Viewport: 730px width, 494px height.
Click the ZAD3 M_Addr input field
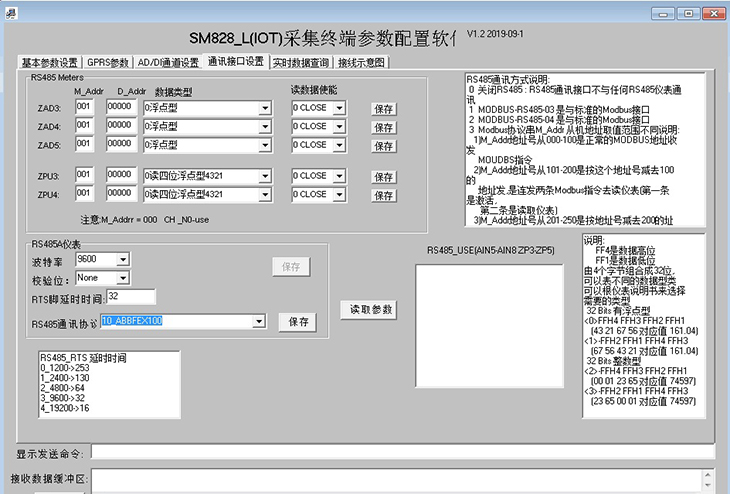[84, 108]
